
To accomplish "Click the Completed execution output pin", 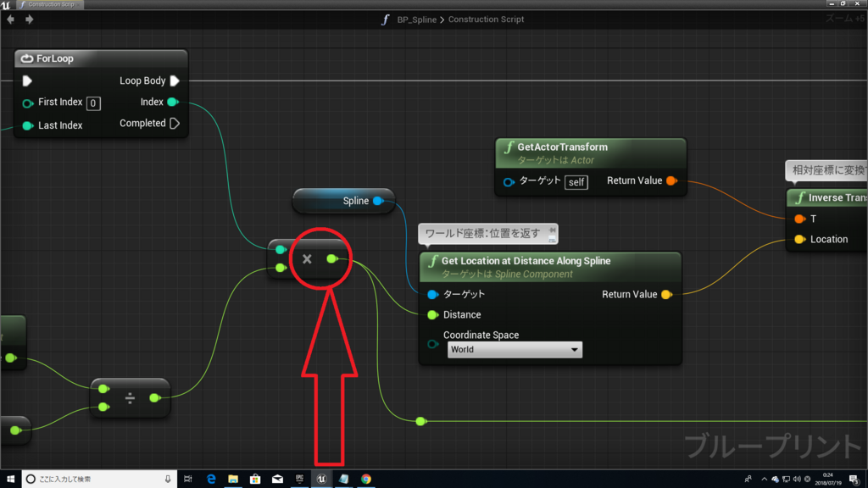I will (x=175, y=124).
